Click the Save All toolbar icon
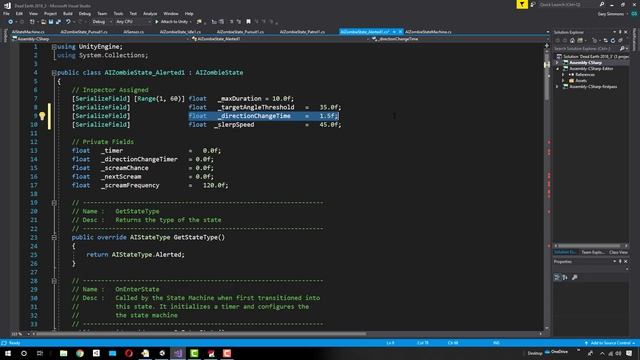This screenshot has height=360, width=640. (58, 22)
